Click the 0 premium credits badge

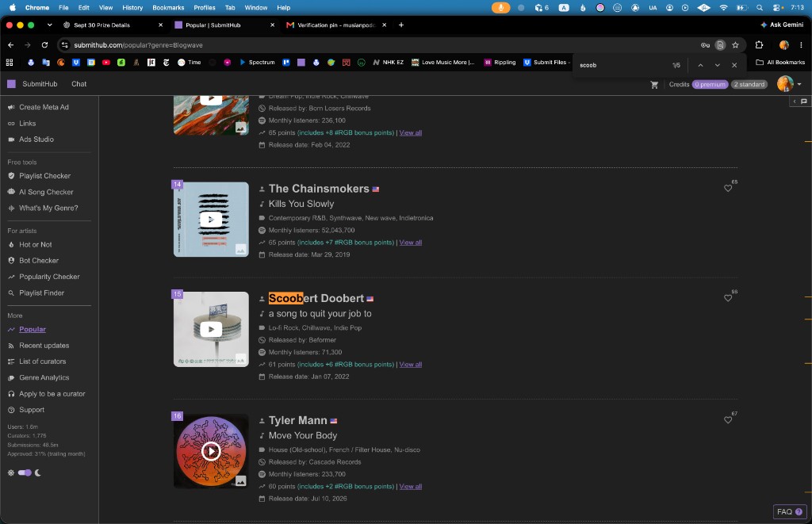pos(710,84)
